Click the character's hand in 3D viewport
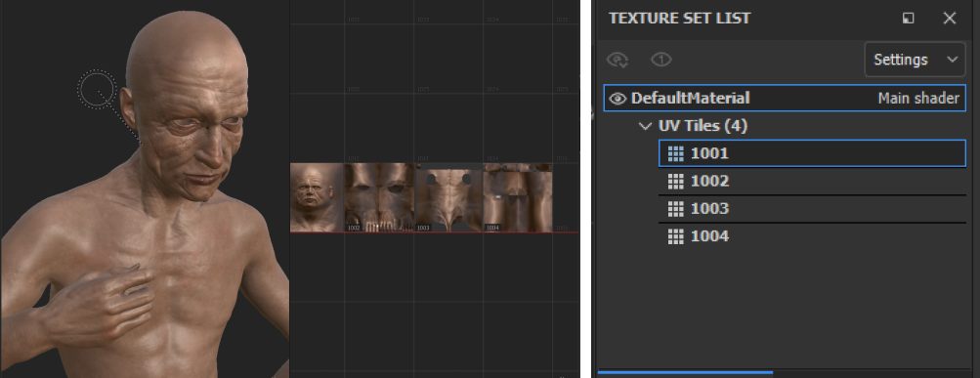Viewport: 980px width, 378px height. coord(100,308)
